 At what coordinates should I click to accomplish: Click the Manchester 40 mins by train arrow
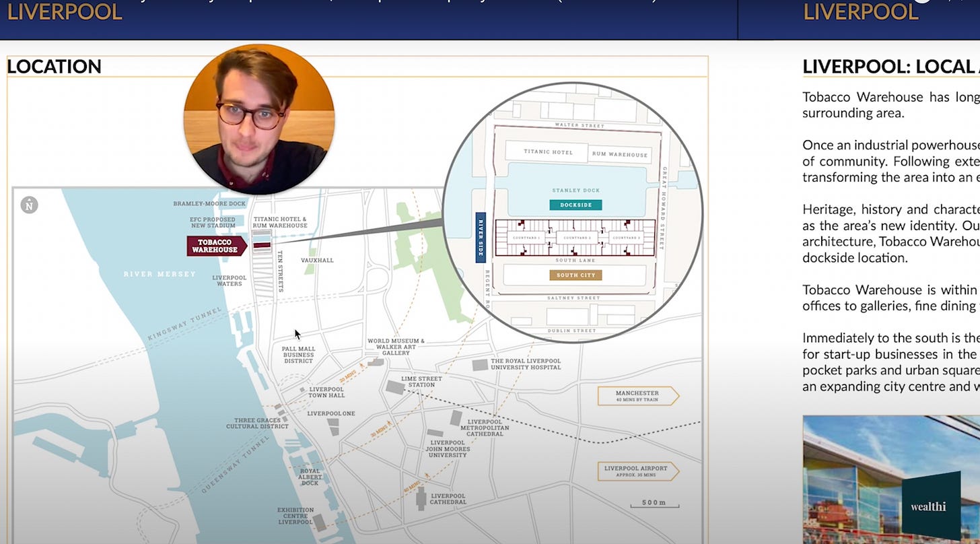(638, 396)
